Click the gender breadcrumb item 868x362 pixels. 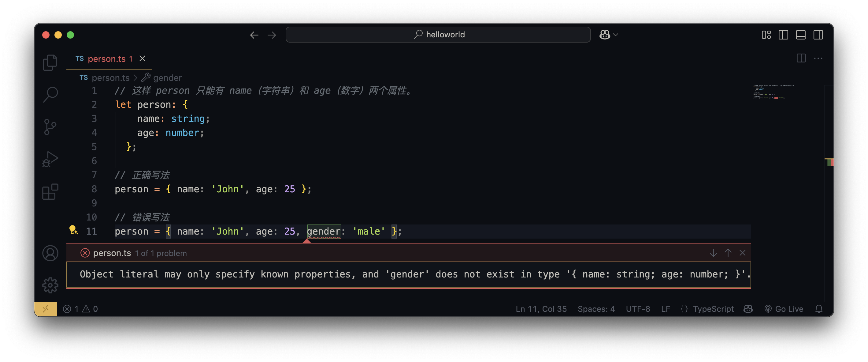pos(167,78)
